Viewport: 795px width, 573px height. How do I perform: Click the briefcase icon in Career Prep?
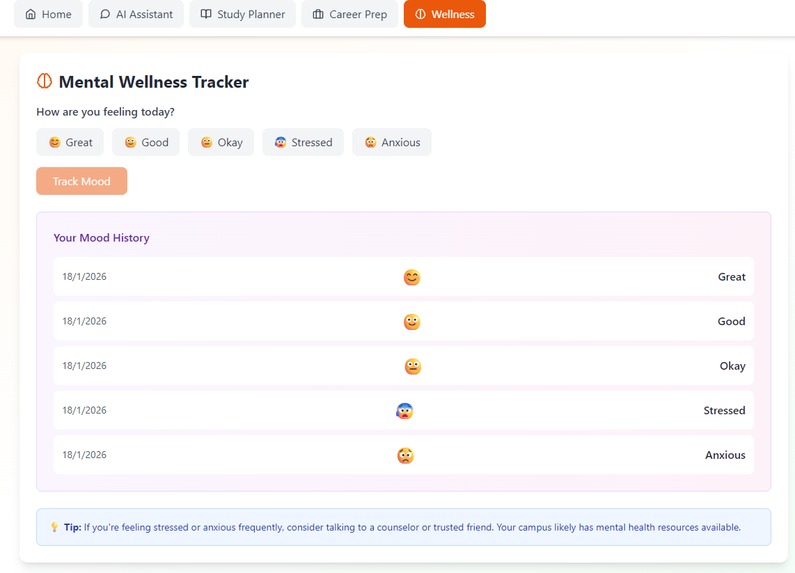point(318,14)
